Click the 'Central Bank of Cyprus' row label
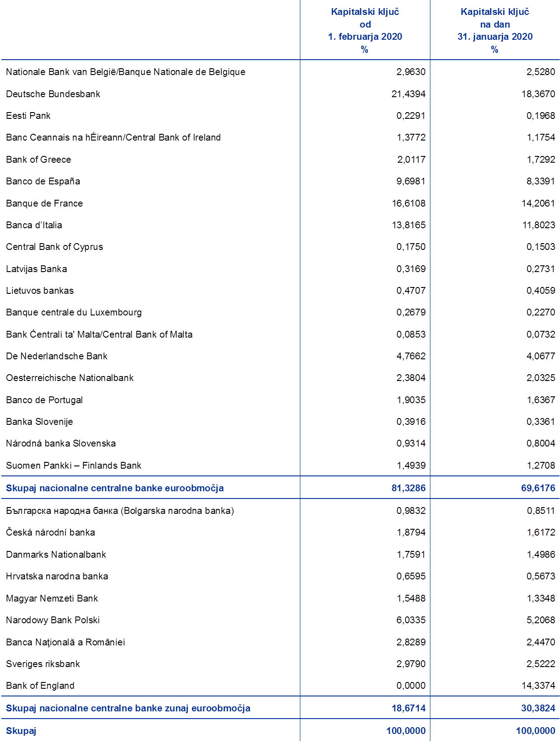 54,247
